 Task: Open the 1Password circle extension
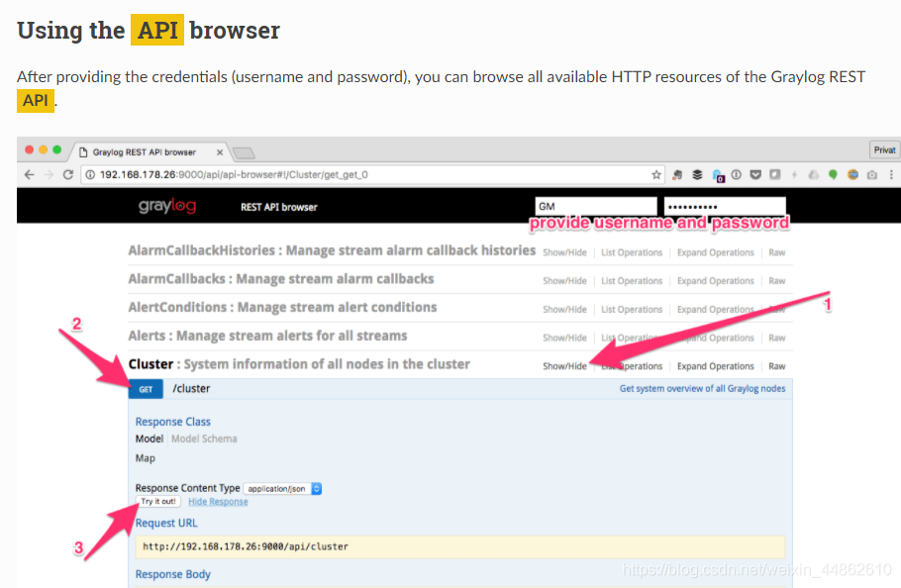[736, 174]
